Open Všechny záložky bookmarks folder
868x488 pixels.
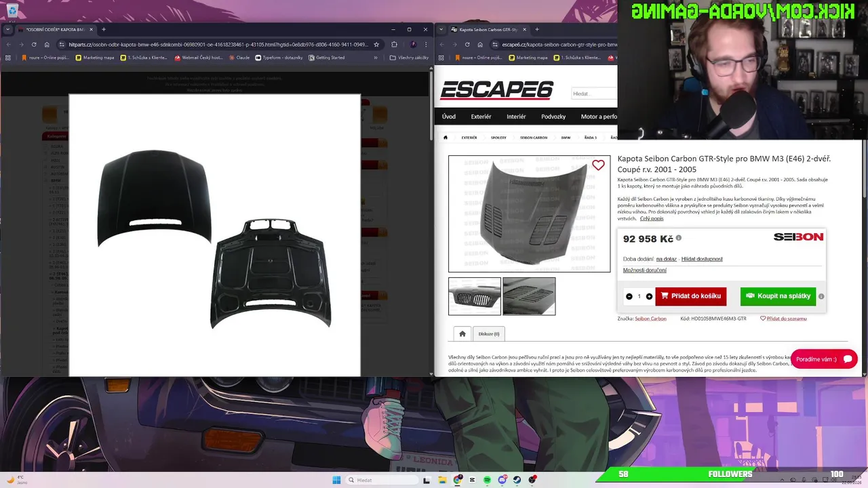click(409, 58)
